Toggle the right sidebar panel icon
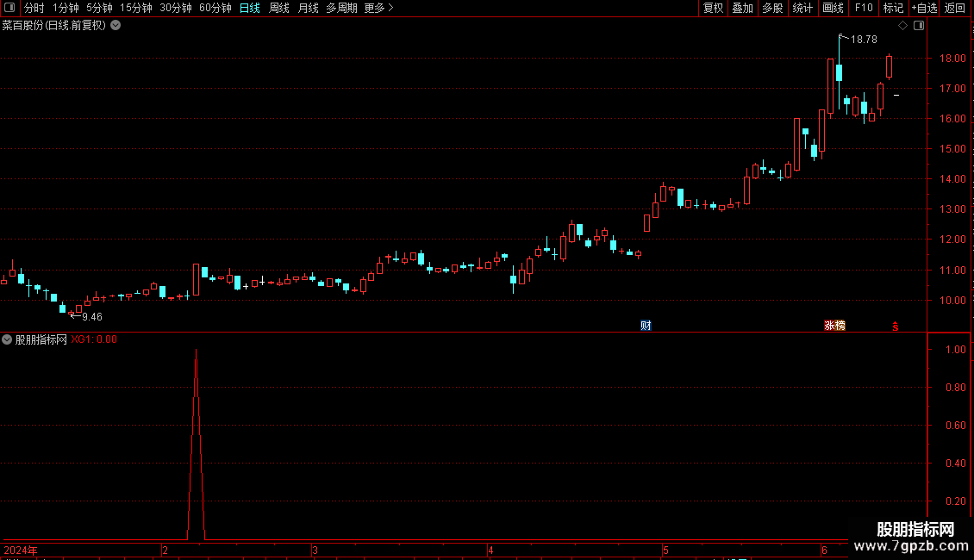The width and height of the screenshot is (974, 560). (919, 26)
